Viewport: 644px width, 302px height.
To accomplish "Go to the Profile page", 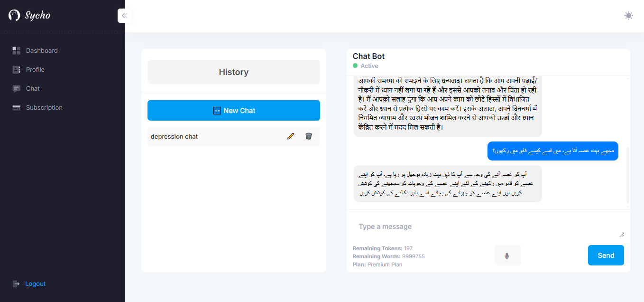I will point(35,70).
